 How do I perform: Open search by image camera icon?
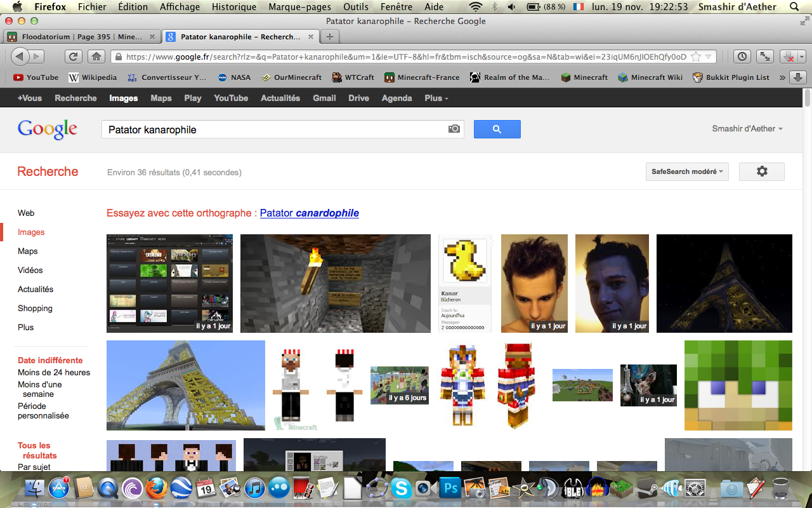[x=454, y=129]
